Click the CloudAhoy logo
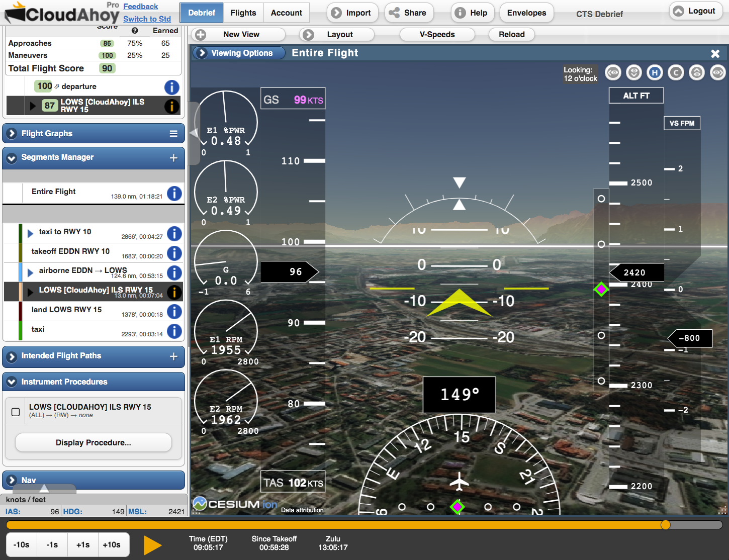Screen dimensions: 729x560 point(62,14)
